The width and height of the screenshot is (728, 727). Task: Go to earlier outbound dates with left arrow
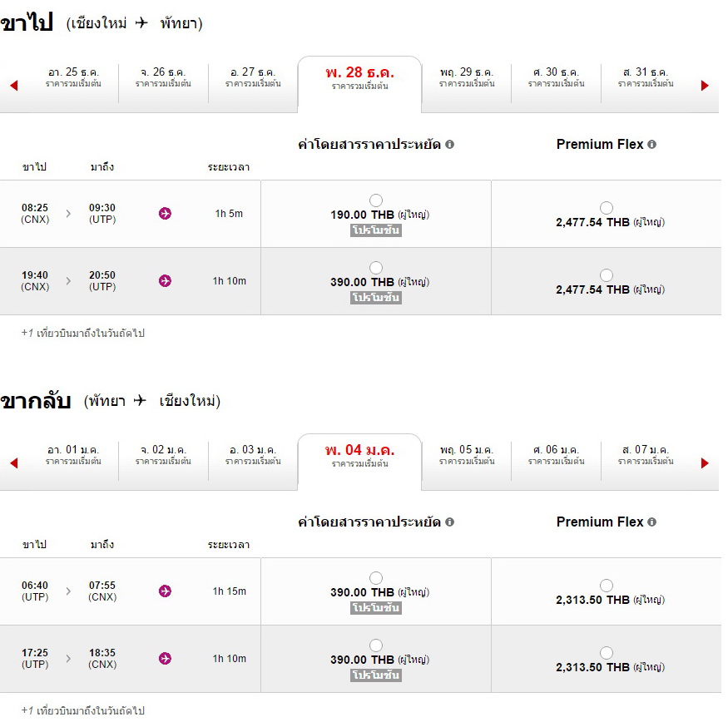[13, 86]
